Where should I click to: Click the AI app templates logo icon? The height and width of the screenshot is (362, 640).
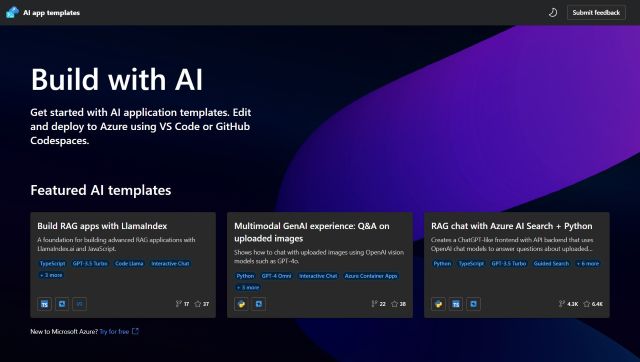click(x=12, y=12)
